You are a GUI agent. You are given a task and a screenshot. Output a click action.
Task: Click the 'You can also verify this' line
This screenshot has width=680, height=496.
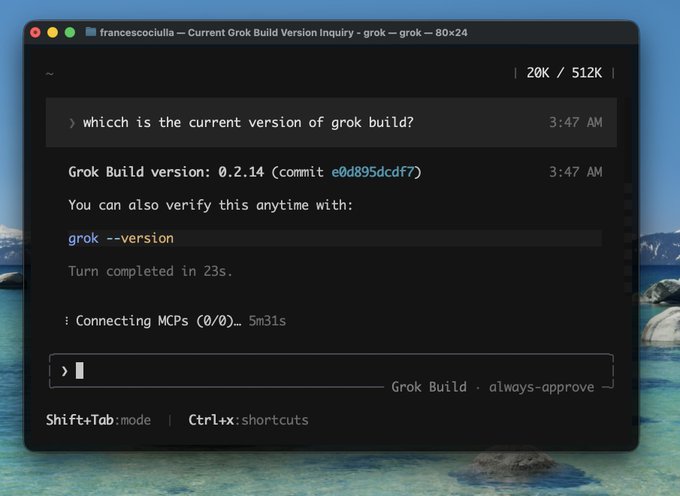[210, 205]
